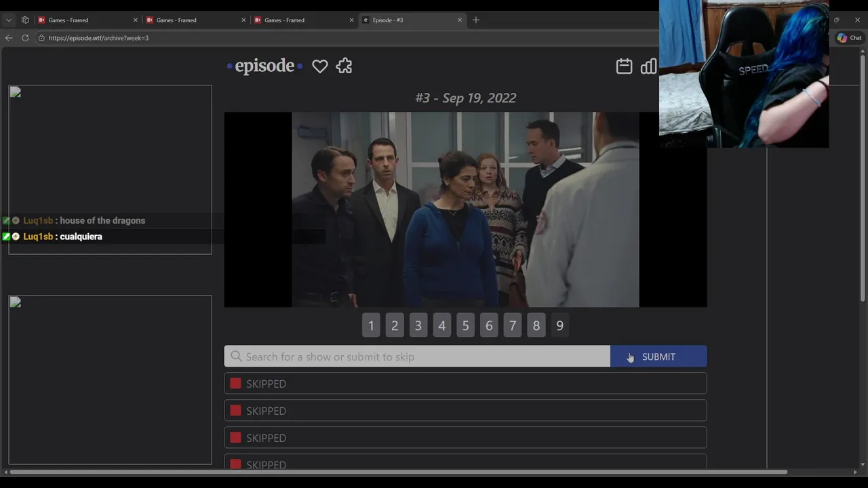Click the address bar URL episode.wtf
Image resolution: width=868 pixels, height=488 pixels.
coord(98,38)
